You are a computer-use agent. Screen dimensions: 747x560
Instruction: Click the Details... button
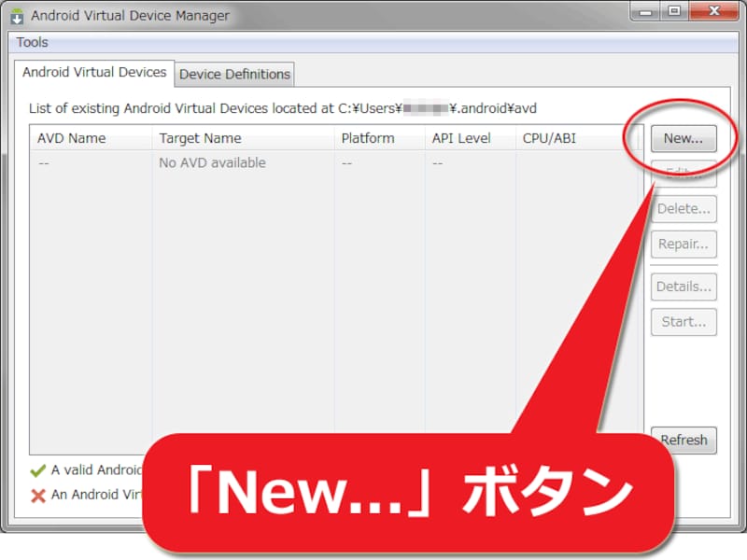(683, 287)
